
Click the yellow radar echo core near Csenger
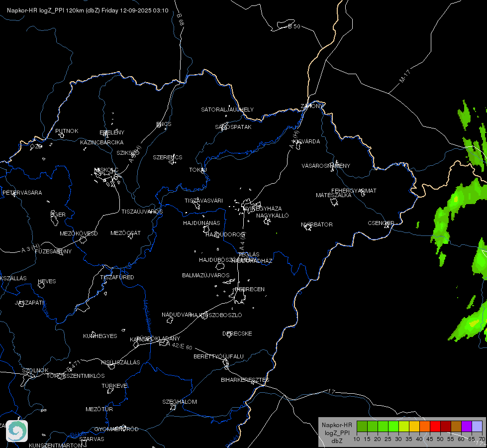(456, 199)
